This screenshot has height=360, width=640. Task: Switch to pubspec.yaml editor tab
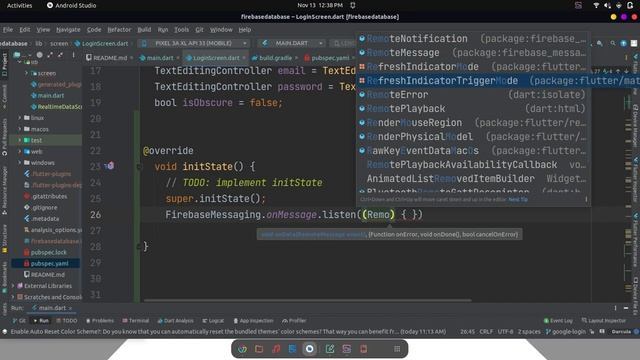point(330,58)
